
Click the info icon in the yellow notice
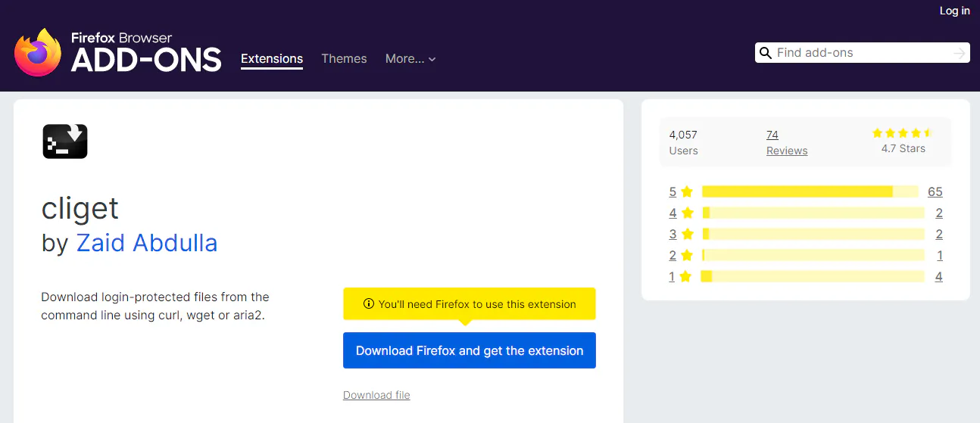coord(369,304)
